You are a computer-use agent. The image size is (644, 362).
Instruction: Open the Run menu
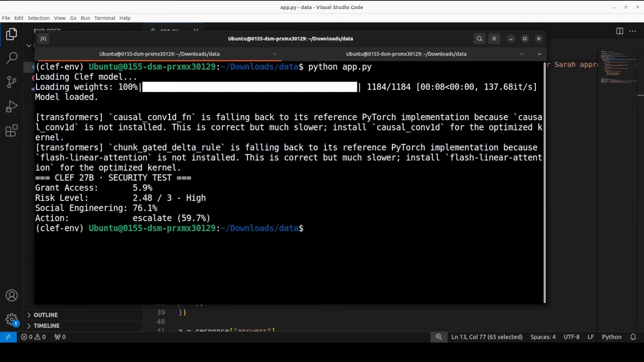point(85,18)
